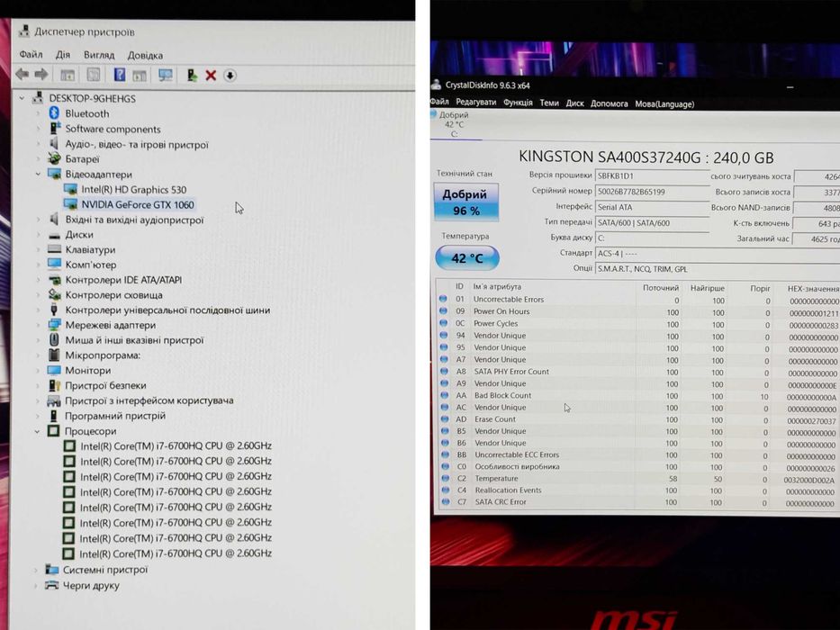Expand the Bluetooth category arrow

click(38, 113)
